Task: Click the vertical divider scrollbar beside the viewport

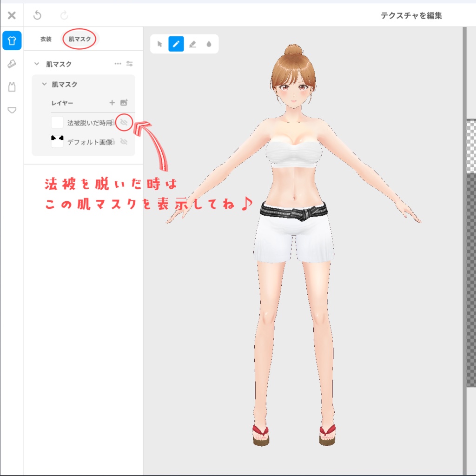Action: click(x=464, y=251)
